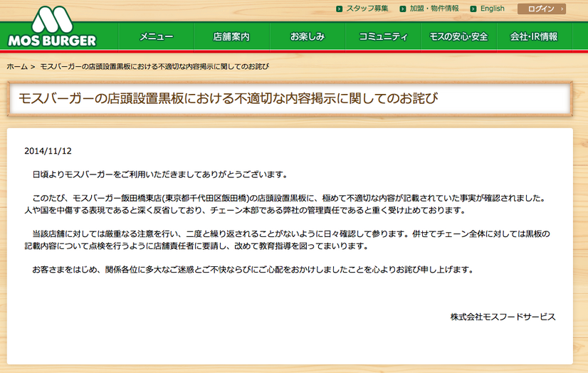Click the ログイン button
The height and width of the screenshot is (373, 588).
click(542, 9)
